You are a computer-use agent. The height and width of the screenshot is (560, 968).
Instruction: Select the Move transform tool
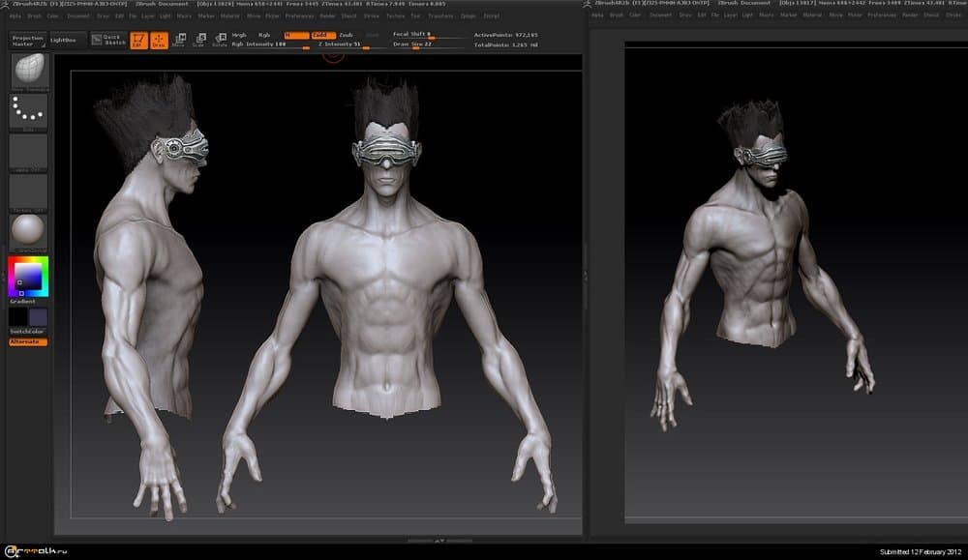178,40
